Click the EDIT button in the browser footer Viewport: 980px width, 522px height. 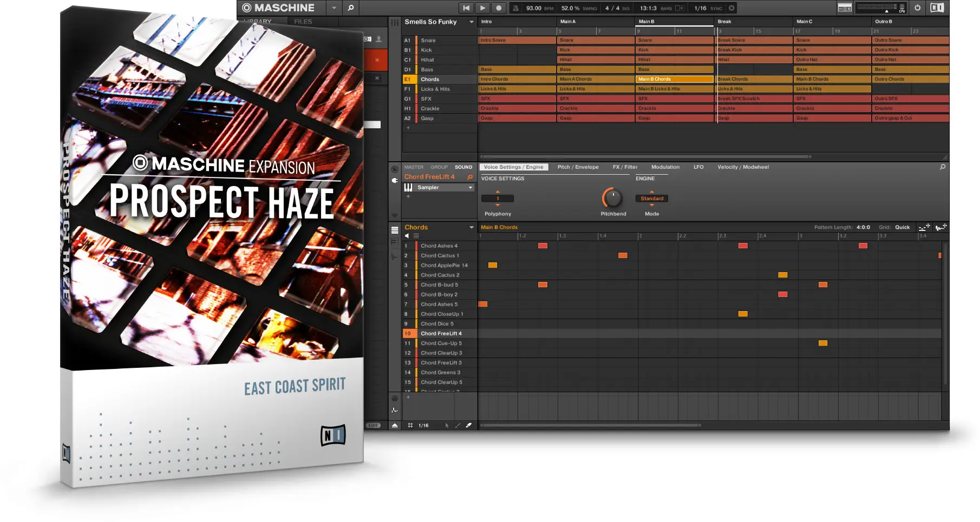click(x=373, y=426)
